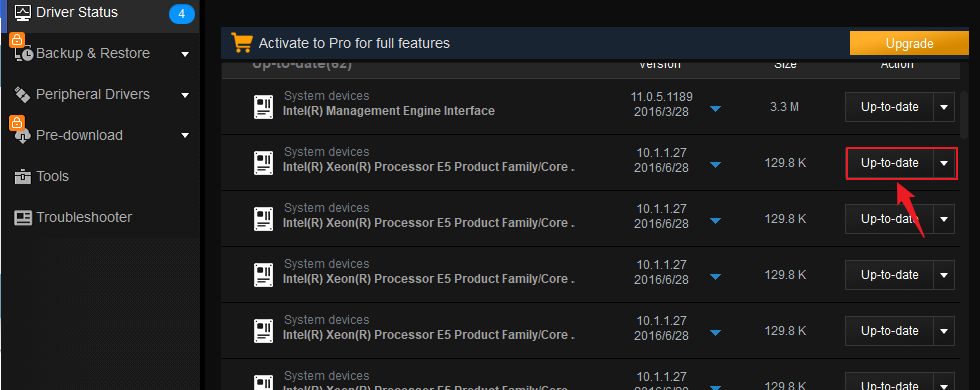
Task: Click device icon of fourth Xeon Processor row
Action: [264, 331]
